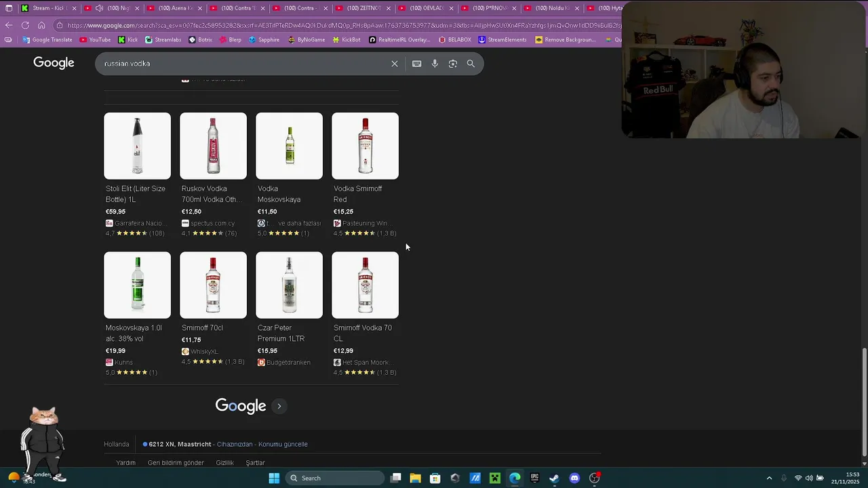
Task: Open the Minecraft taskbar icon
Action: point(495,478)
